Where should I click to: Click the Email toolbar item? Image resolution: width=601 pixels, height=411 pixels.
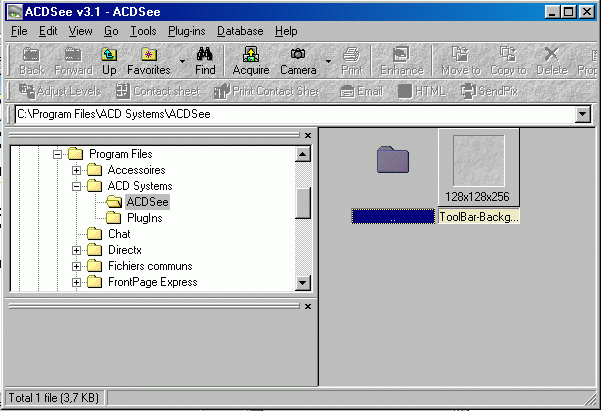[x=361, y=91]
